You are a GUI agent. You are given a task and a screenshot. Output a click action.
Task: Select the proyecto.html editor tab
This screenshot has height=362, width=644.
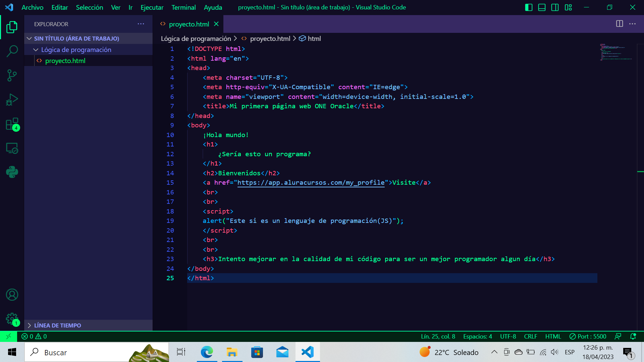(188, 24)
